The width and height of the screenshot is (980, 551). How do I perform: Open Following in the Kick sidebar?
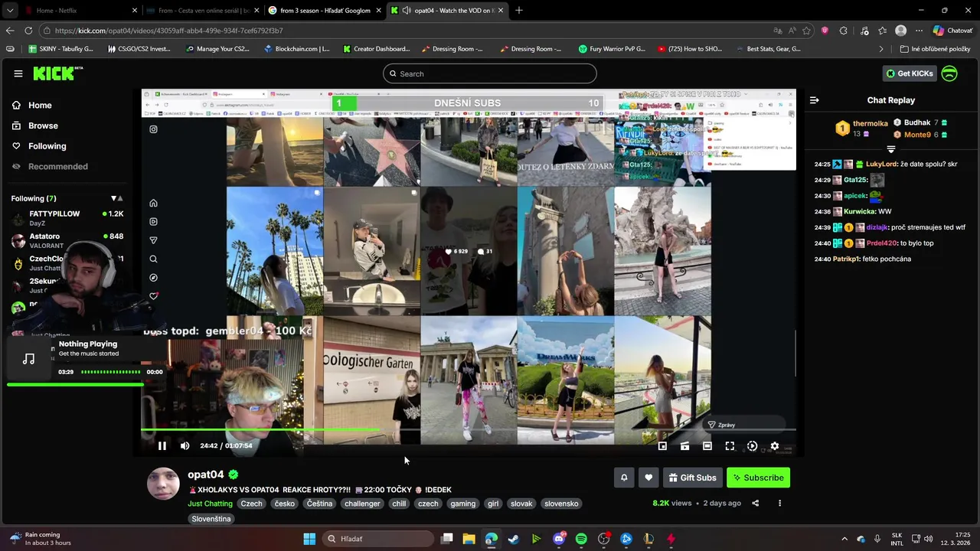47,146
